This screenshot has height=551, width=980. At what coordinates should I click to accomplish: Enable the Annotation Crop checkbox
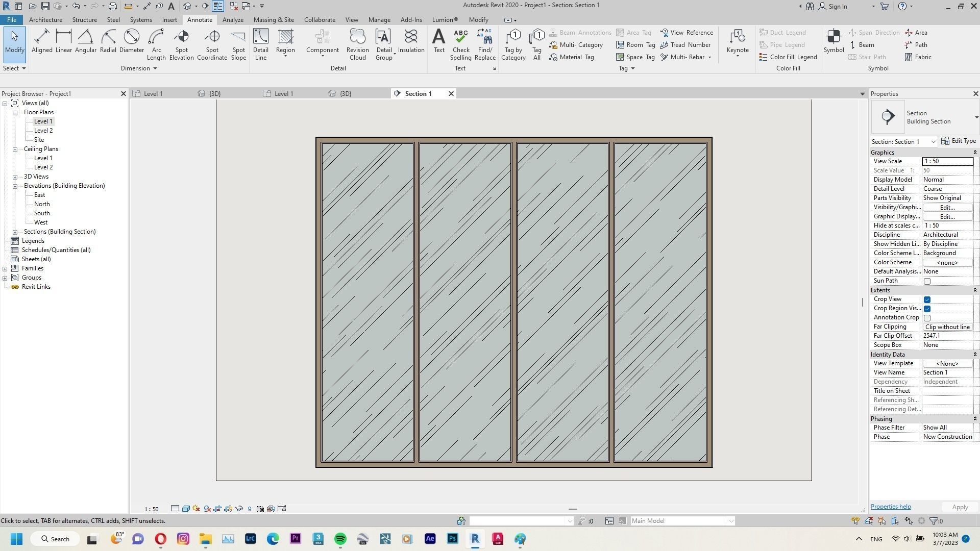(x=927, y=317)
